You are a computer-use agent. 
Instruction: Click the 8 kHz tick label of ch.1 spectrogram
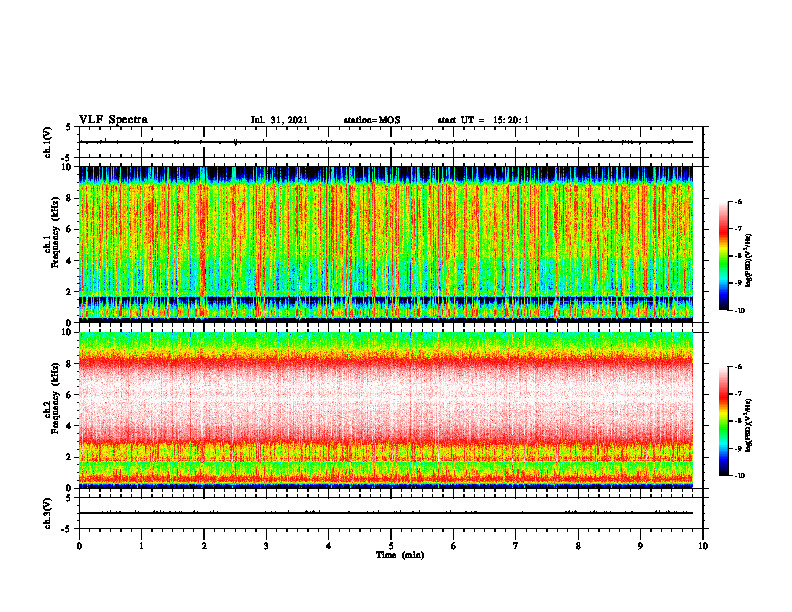point(69,198)
